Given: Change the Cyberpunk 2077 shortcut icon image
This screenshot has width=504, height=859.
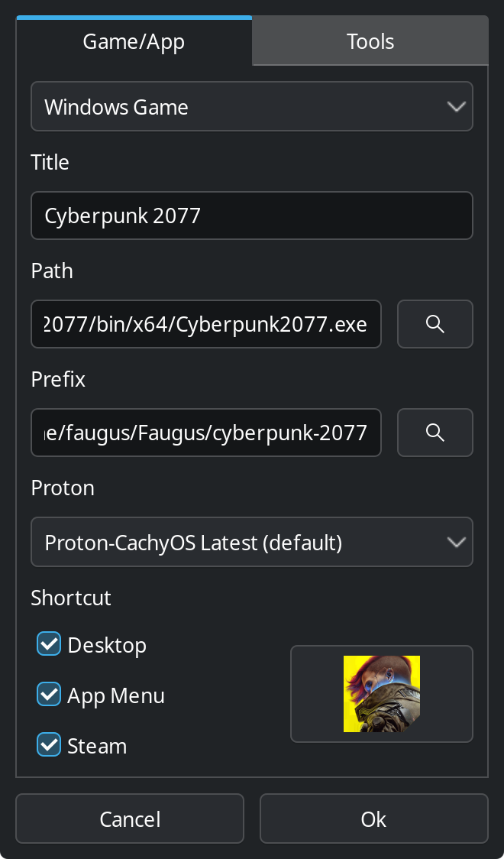Looking at the screenshot, I should tap(381, 694).
